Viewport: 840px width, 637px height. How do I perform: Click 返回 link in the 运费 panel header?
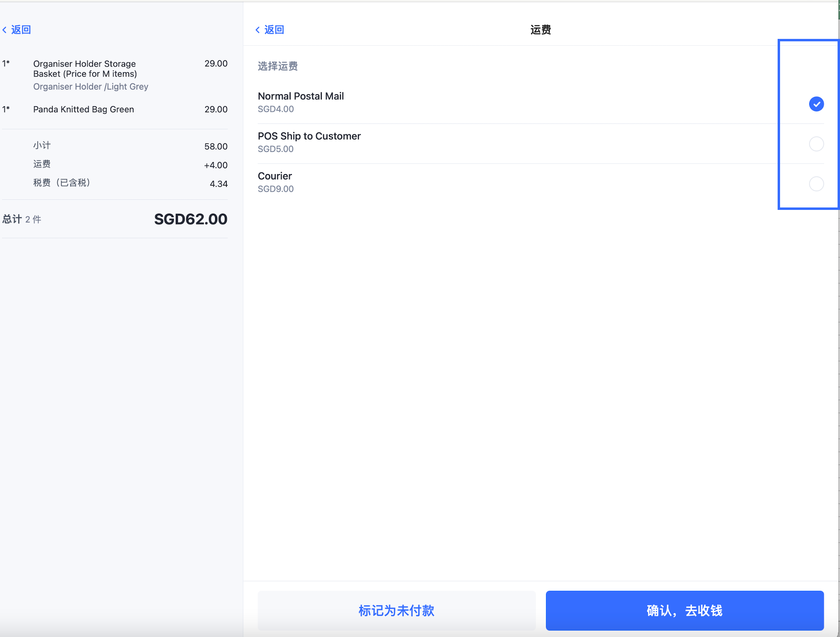tap(270, 30)
